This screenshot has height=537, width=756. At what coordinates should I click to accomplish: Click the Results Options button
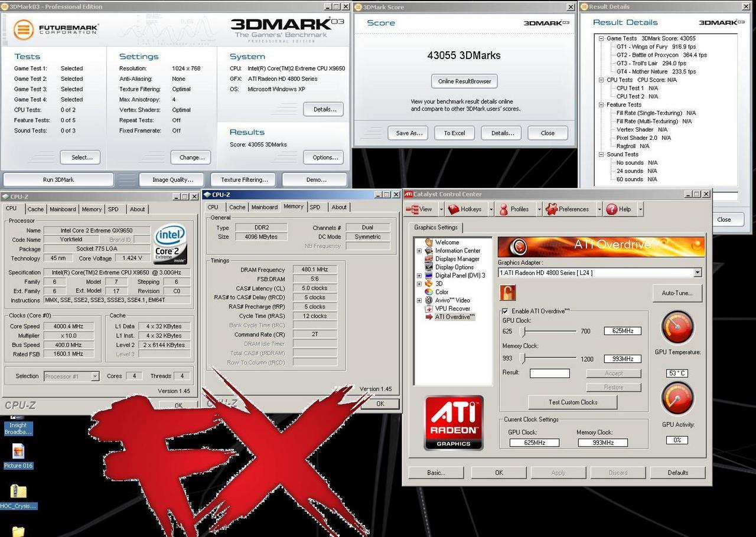tap(324, 157)
